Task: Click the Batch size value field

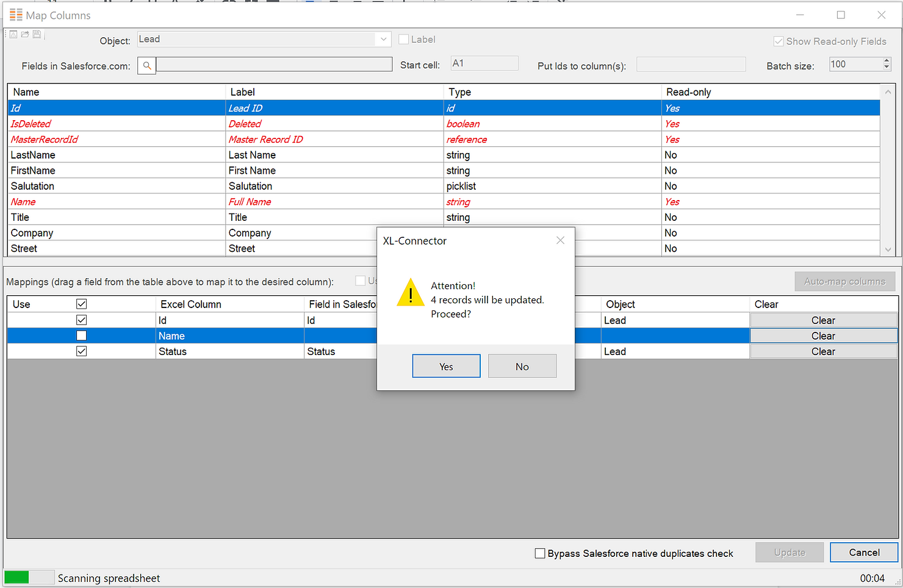Action: click(855, 64)
